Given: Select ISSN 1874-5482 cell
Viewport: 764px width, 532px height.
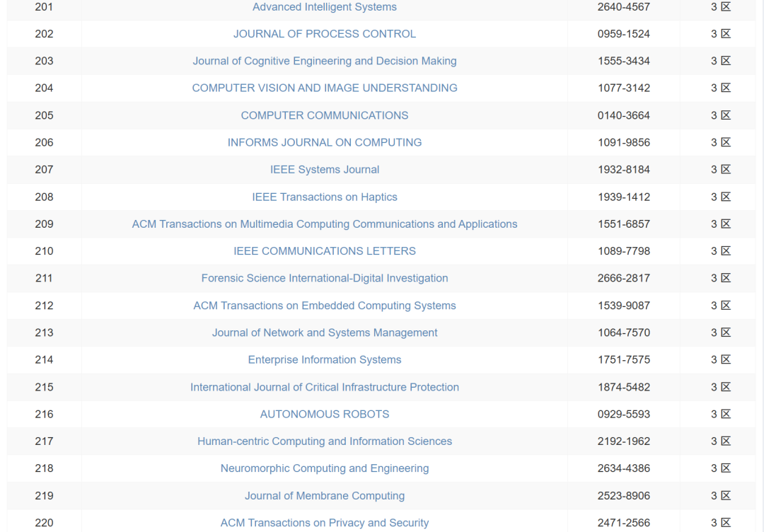Looking at the screenshot, I should [624, 387].
